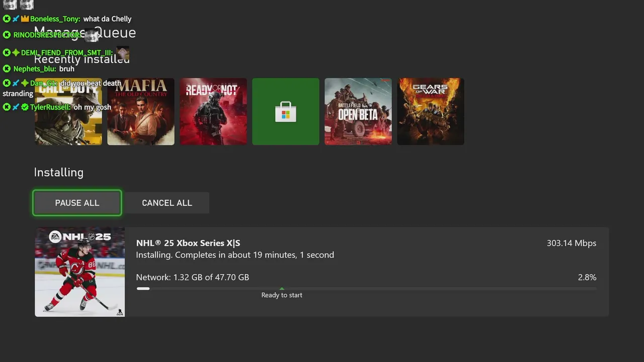This screenshot has width=644, height=362.
Task: Open the Call of Duty game tile
Action: coord(68,112)
